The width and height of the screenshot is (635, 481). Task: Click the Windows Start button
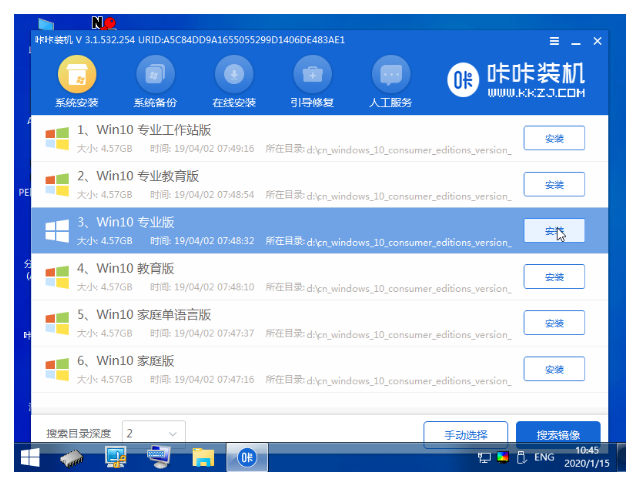pos(30,458)
